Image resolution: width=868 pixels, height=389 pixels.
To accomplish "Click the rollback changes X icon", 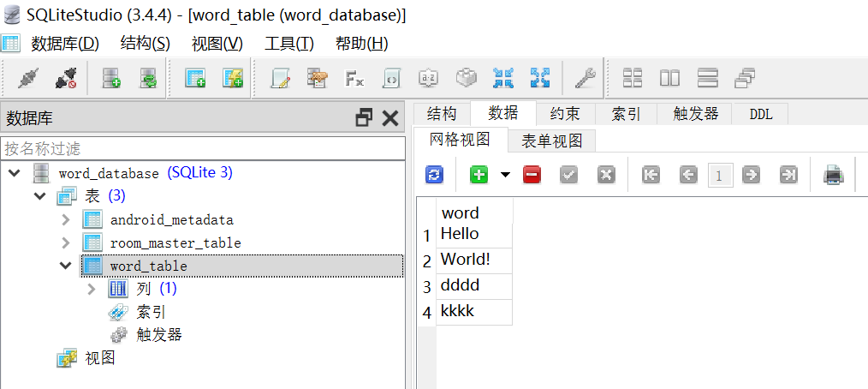I will click(x=607, y=175).
